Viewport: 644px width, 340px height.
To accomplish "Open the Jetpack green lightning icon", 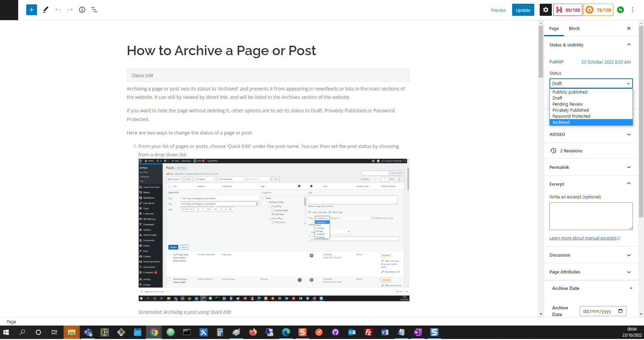I will [620, 10].
